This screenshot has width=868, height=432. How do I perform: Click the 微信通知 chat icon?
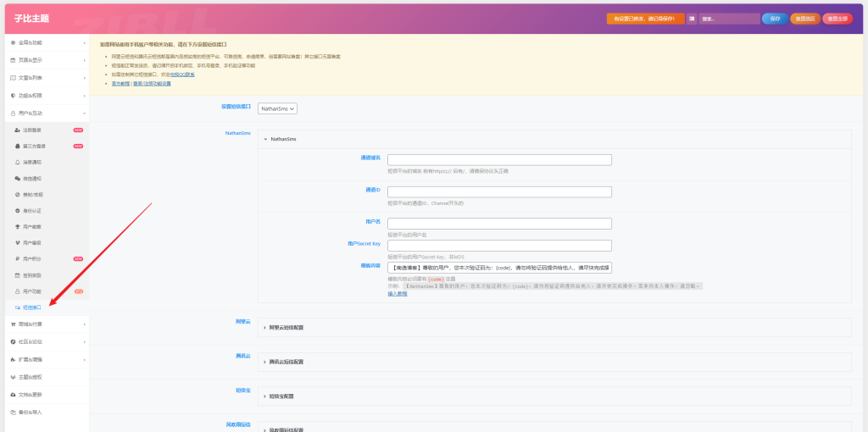pyautogui.click(x=17, y=179)
